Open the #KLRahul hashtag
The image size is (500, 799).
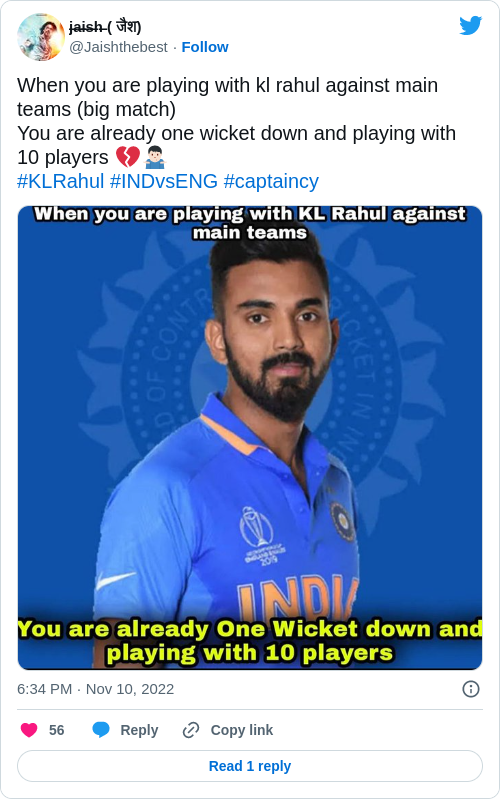pyautogui.click(x=61, y=181)
